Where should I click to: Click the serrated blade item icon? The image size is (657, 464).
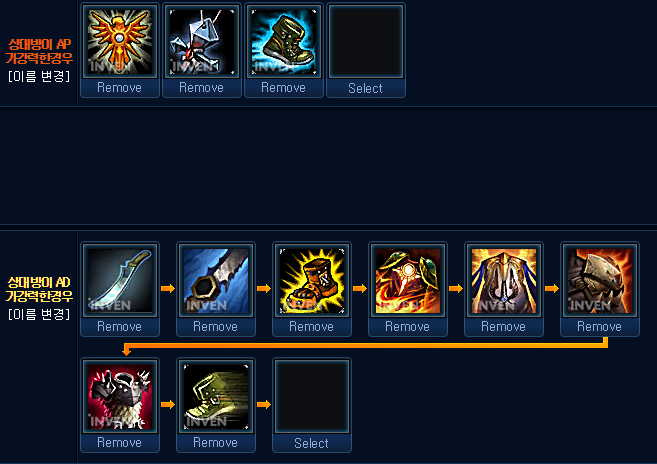click(x=216, y=280)
